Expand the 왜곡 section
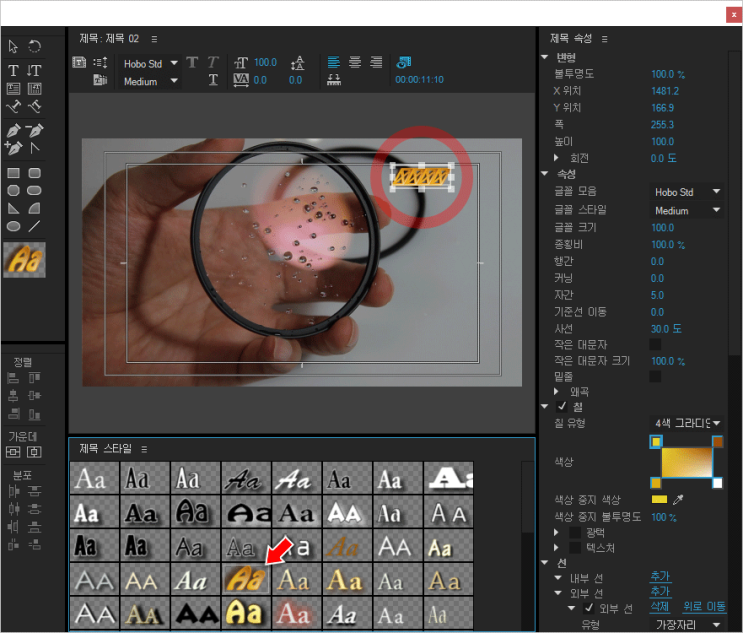The width and height of the screenshot is (743, 633). point(557,391)
